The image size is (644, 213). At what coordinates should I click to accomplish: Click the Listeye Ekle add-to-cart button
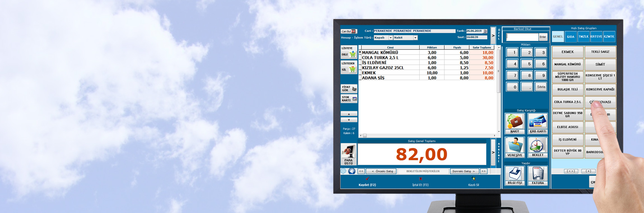click(349, 52)
